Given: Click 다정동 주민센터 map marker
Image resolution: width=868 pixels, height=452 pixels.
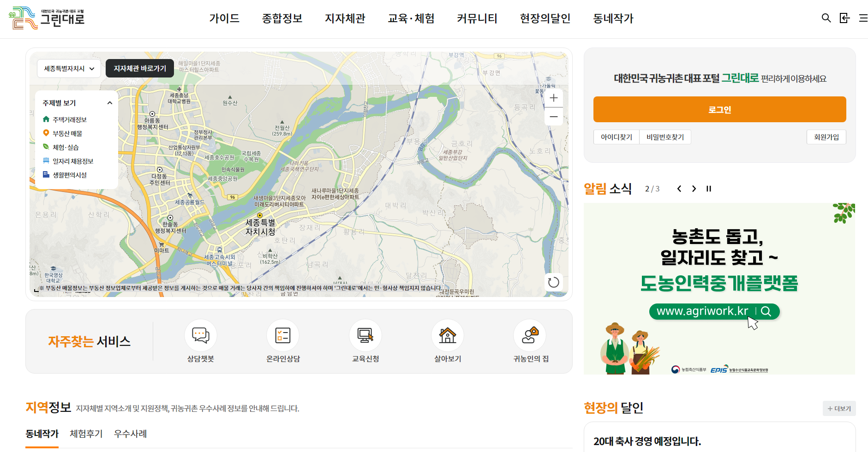Looking at the screenshot, I should coord(160,170).
